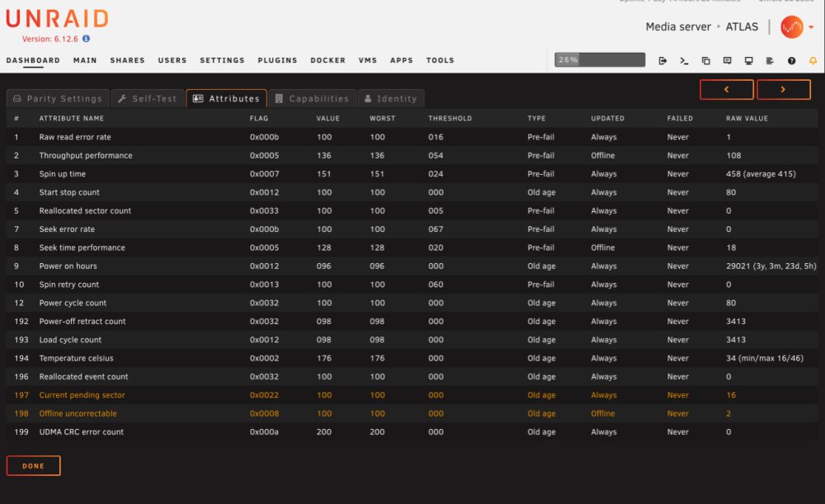Image resolution: width=825 pixels, height=504 pixels.
Task: Open the terminal icon
Action: coord(684,60)
